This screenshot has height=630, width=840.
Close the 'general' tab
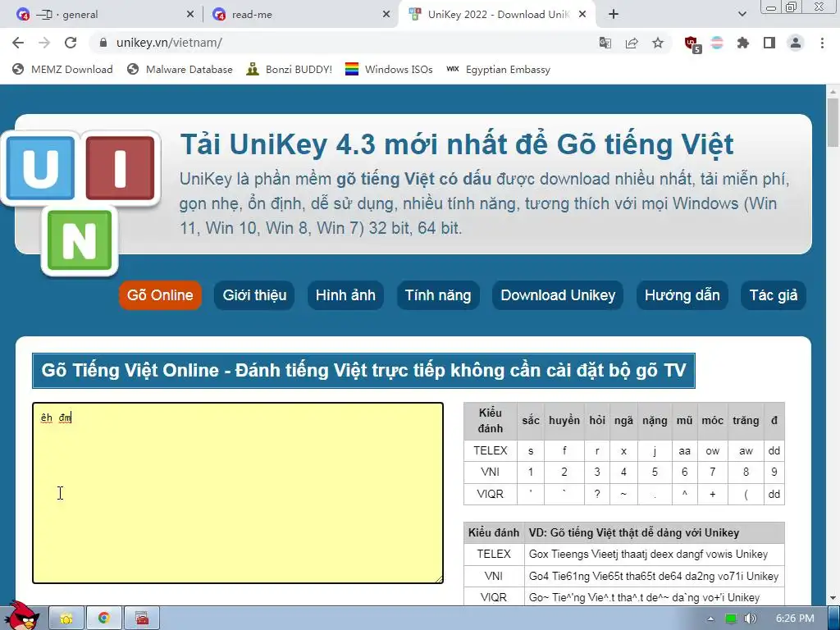point(190,15)
